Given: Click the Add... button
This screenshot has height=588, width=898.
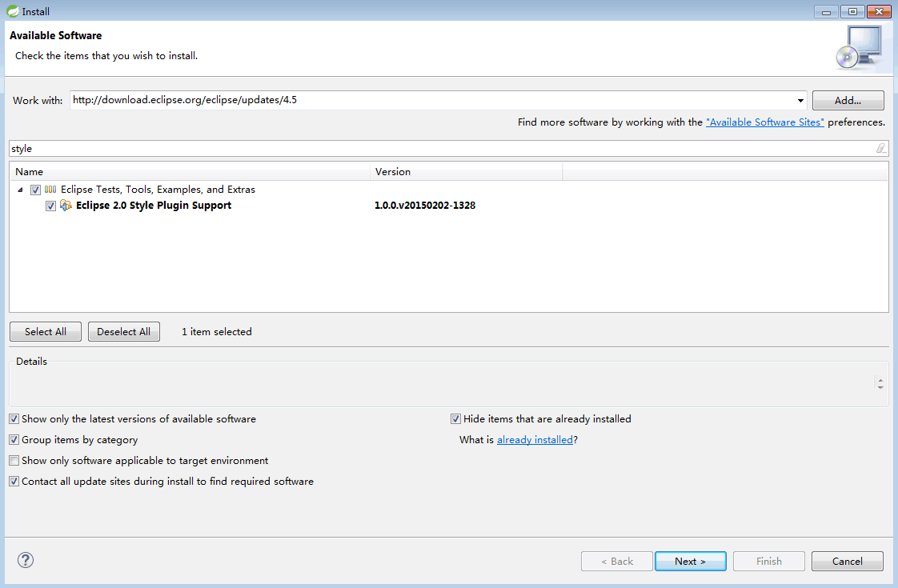Looking at the screenshot, I should point(848,100).
